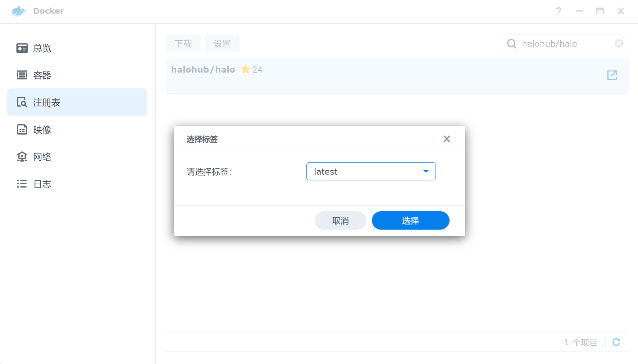Select the 注册表 registry section

click(77, 102)
